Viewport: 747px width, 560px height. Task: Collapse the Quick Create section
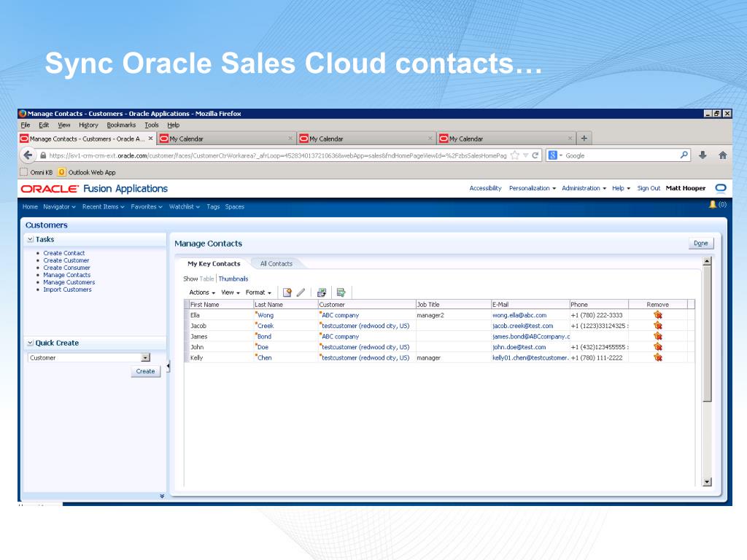[31, 343]
